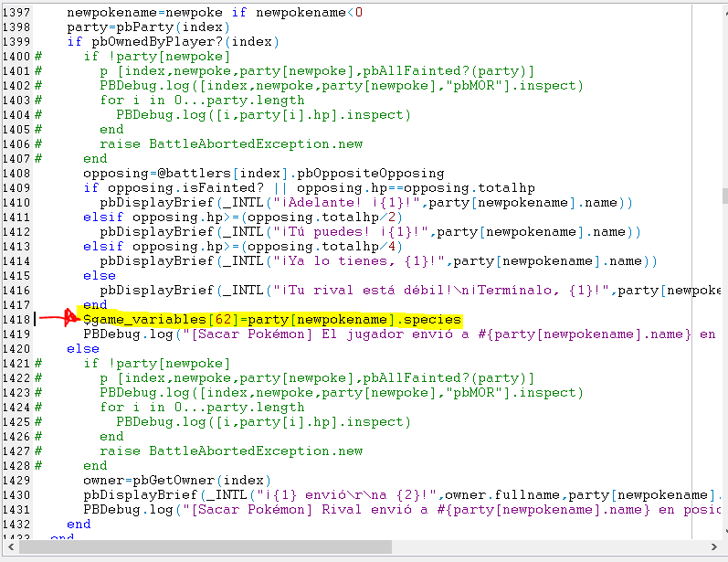Screen dimensions: 728x562
Task: Click the vertical scrollbar track below the thumb
Action: (723, 366)
